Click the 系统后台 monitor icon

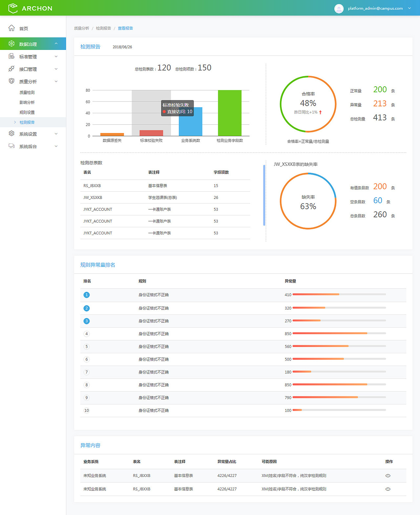(11, 146)
